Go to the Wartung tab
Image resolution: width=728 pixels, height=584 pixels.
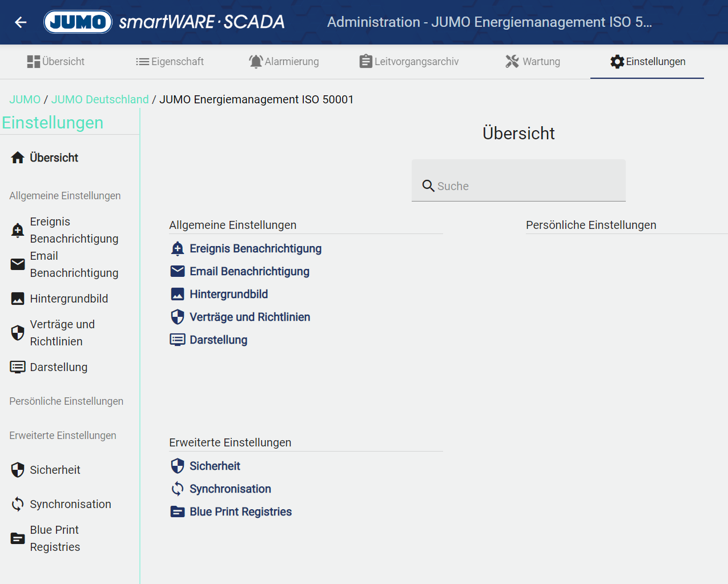(533, 62)
